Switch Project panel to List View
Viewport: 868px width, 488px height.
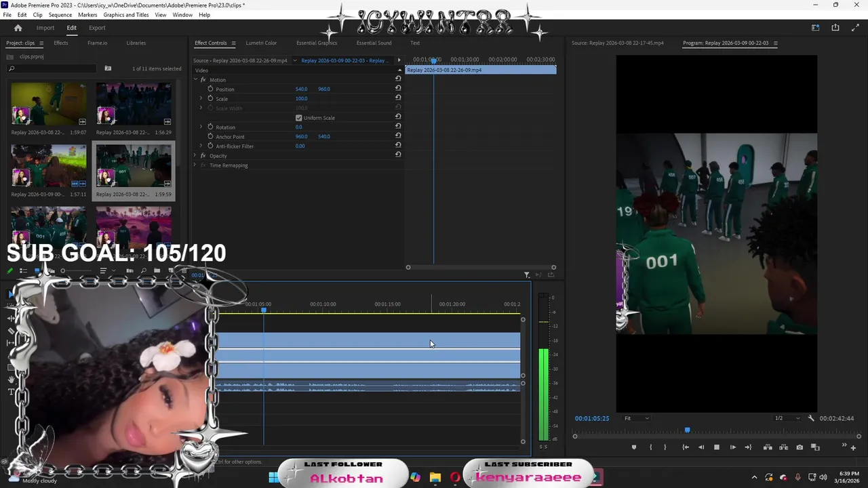click(23, 270)
